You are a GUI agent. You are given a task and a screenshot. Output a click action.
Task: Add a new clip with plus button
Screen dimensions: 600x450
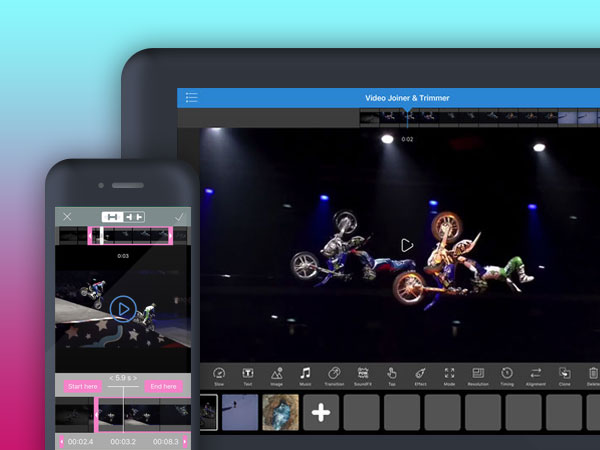321,412
